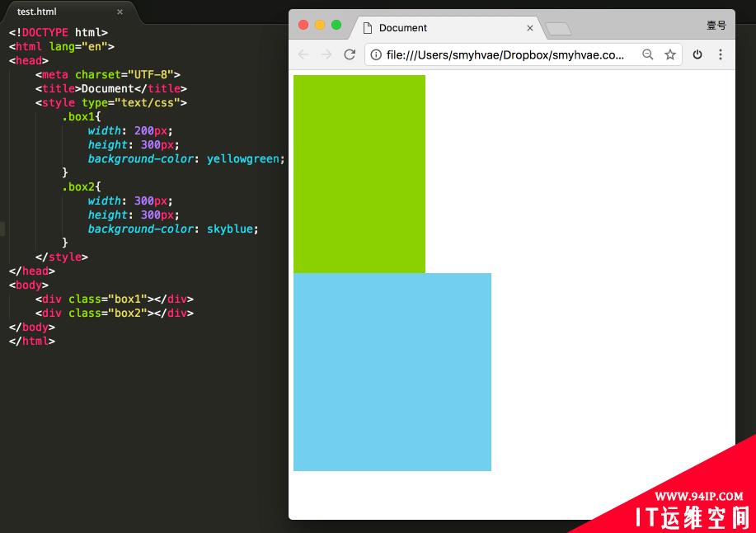
Task: Click the yellowgreen box in the page
Action: click(359, 173)
